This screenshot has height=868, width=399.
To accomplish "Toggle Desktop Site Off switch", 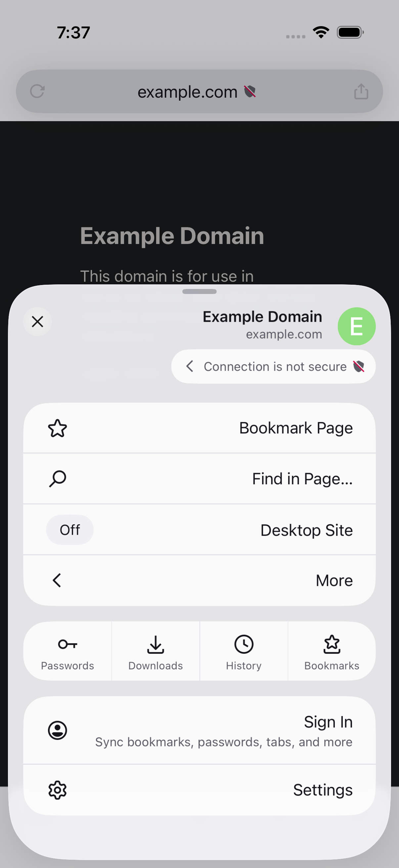I will pyautogui.click(x=70, y=530).
